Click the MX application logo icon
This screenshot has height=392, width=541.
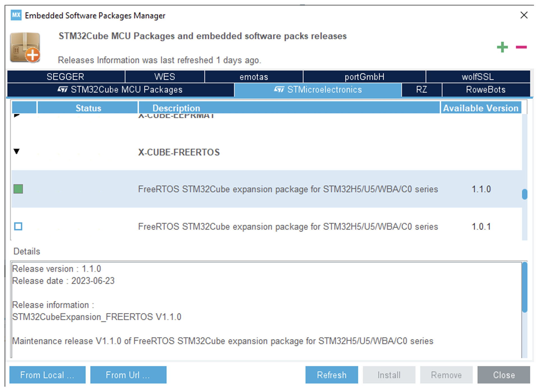[x=16, y=15]
